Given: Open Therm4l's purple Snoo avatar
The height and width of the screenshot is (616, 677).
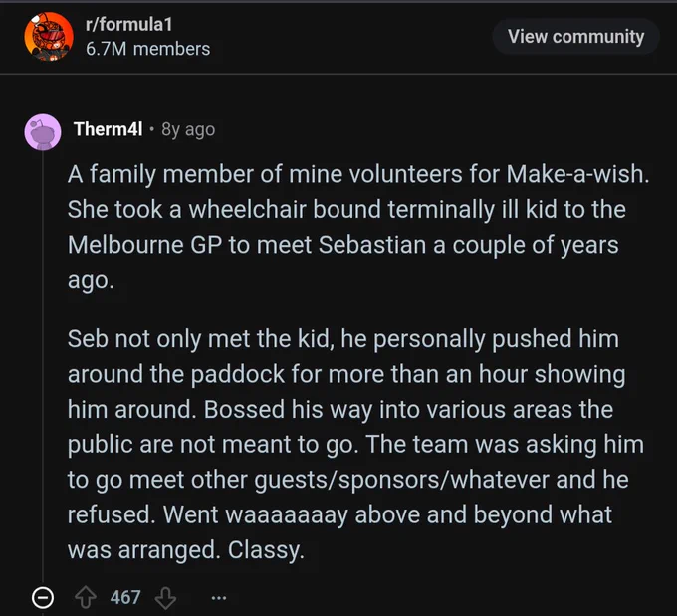Looking at the screenshot, I should click(42, 132).
